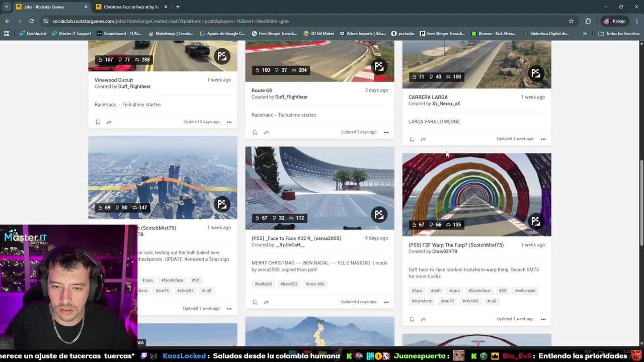Select the #daft tag

pyautogui.click(x=436, y=291)
